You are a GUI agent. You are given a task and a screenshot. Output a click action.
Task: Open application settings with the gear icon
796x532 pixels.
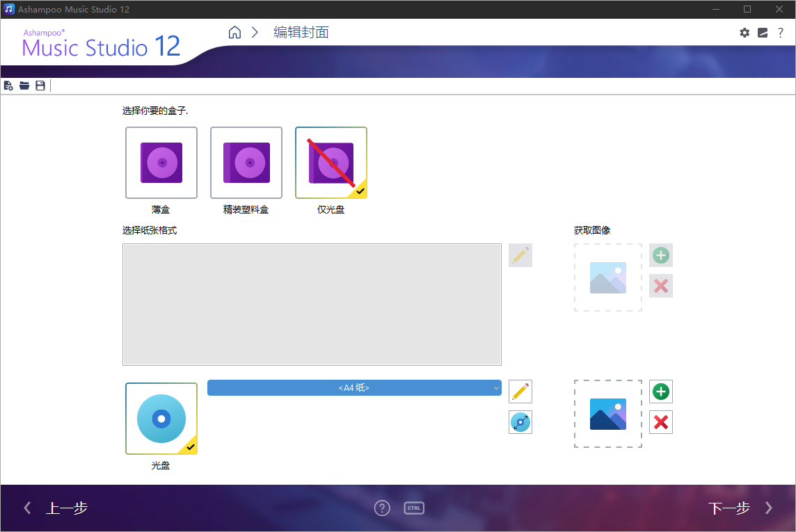coord(745,32)
